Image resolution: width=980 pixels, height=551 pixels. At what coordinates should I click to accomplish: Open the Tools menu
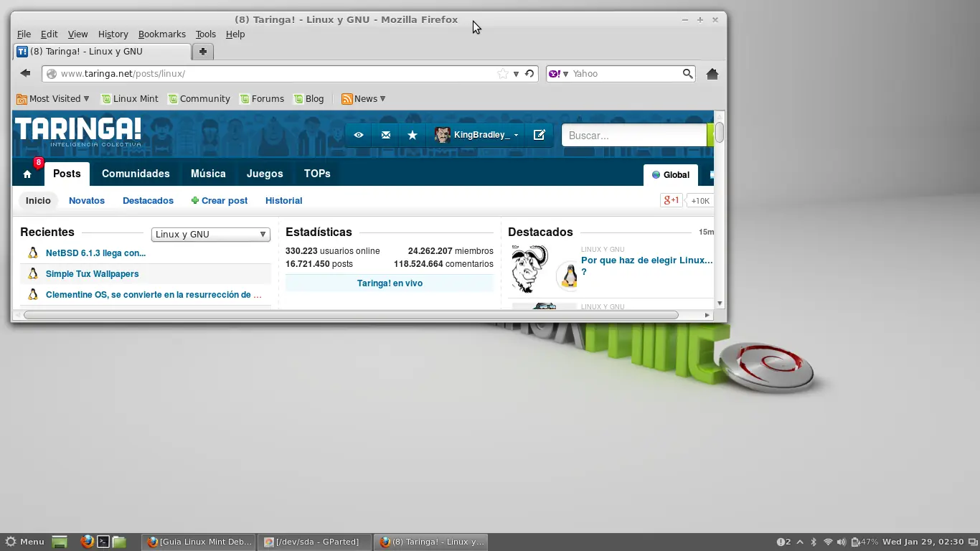(x=205, y=34)
